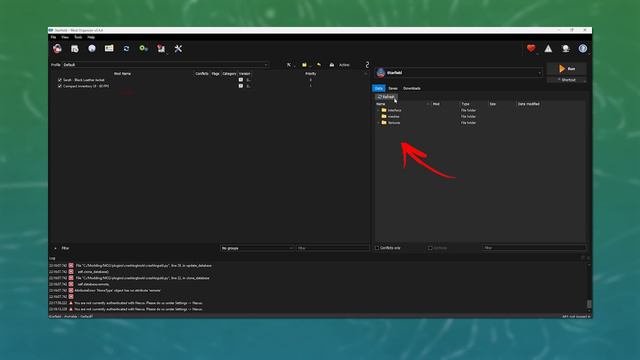Toggle the Compact Inventory UI mod checkbox
640x360 pixels.
click(60, 86)
